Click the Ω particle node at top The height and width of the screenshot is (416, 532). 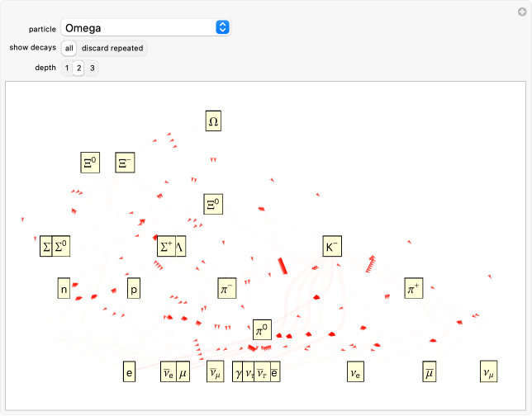click(x=213, y=121)
